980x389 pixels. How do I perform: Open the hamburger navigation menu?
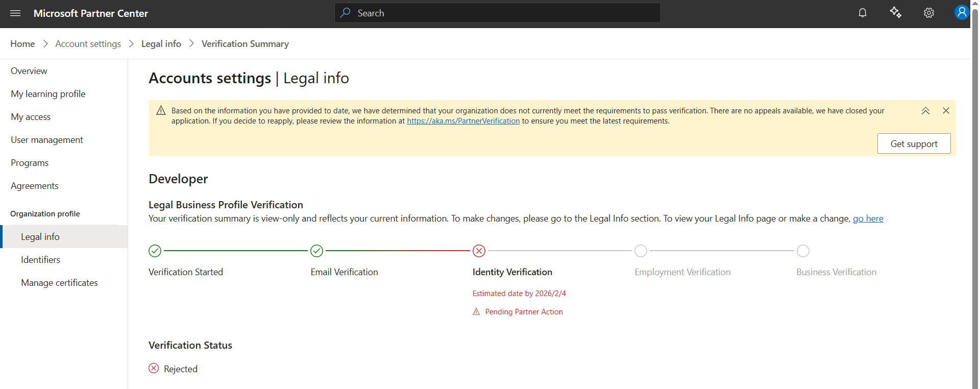click(x=15, y=13)
